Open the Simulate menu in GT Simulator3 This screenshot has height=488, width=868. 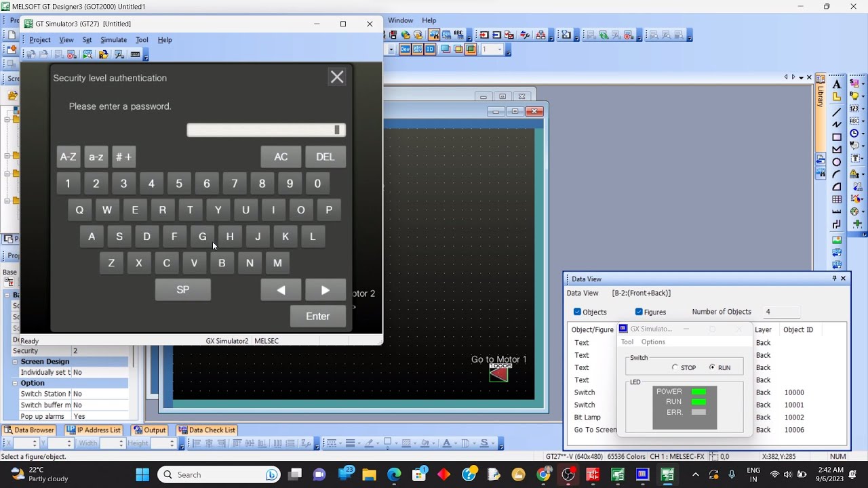point(113,40)
